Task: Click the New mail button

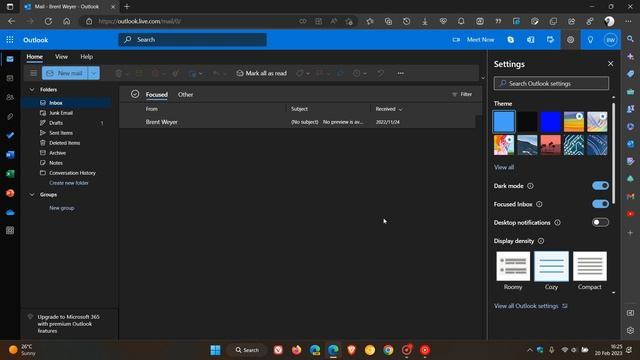Action: (x=64, y=73)
